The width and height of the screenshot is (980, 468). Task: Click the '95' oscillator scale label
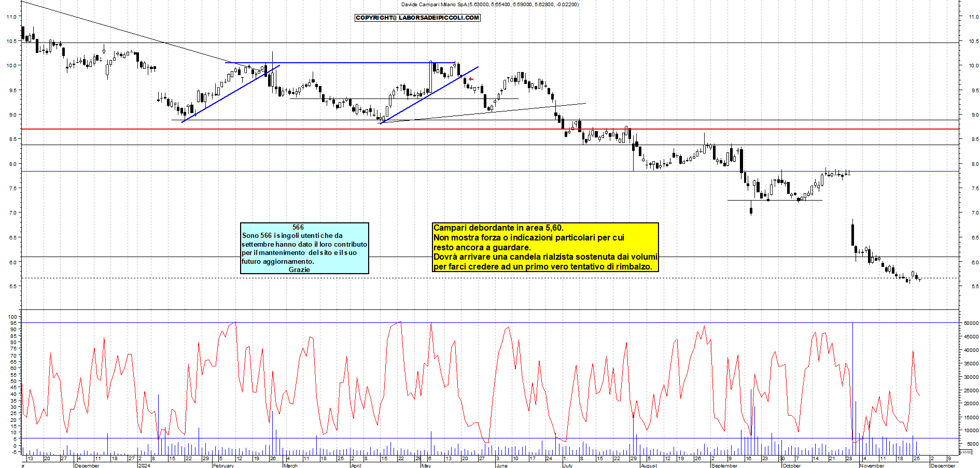[x=14, y=323]
